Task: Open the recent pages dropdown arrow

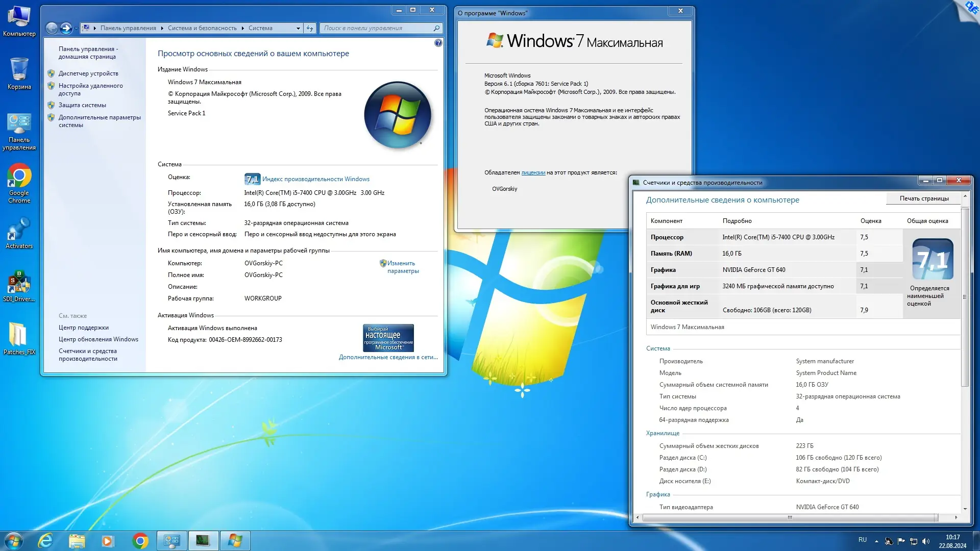Action: (x=76, y=28)
